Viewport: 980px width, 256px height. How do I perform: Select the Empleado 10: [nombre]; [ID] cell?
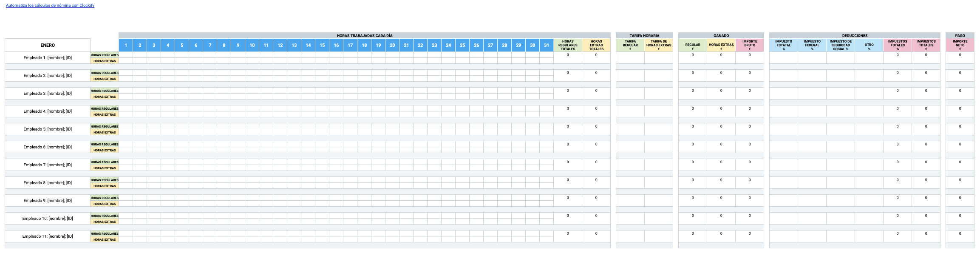(48, 219)
